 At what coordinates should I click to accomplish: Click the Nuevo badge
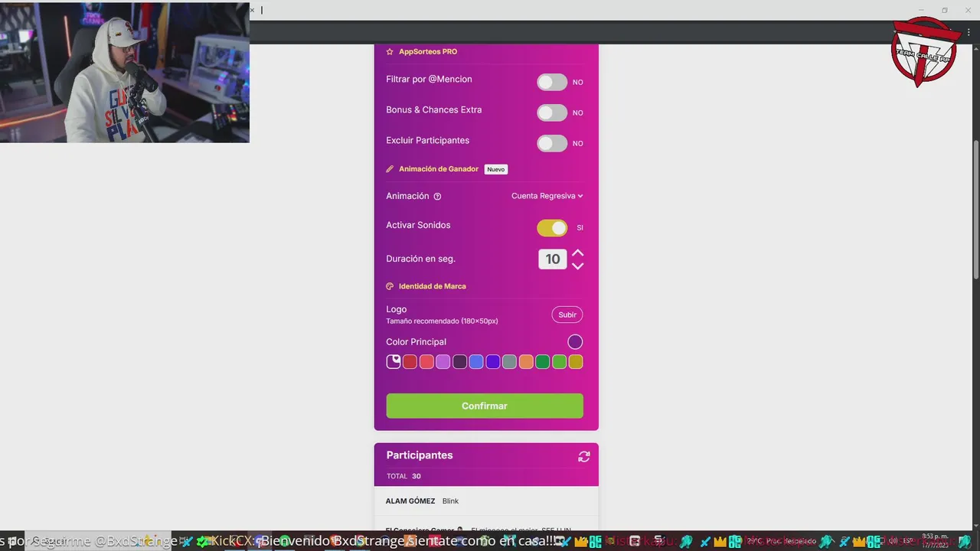496,169
